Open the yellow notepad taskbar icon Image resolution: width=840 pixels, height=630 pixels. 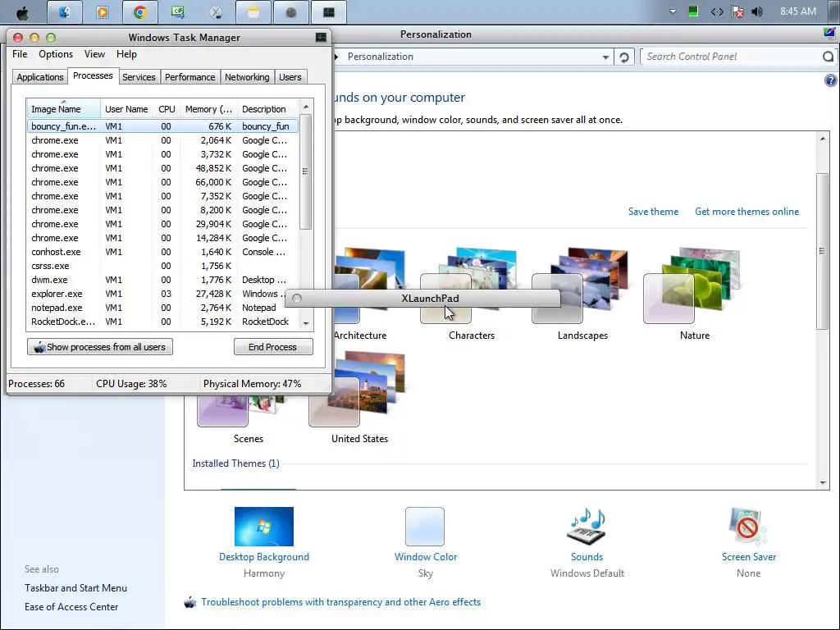click(253, 12)
